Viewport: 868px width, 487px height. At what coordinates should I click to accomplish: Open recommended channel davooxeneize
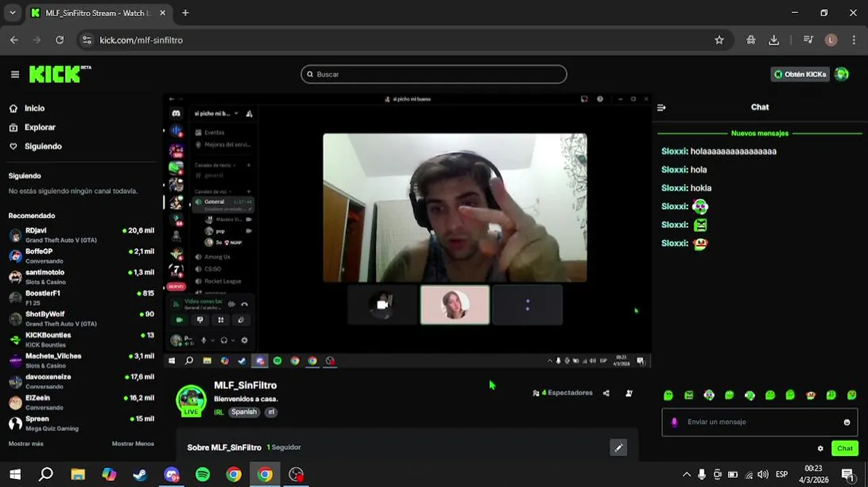point(81,381)
